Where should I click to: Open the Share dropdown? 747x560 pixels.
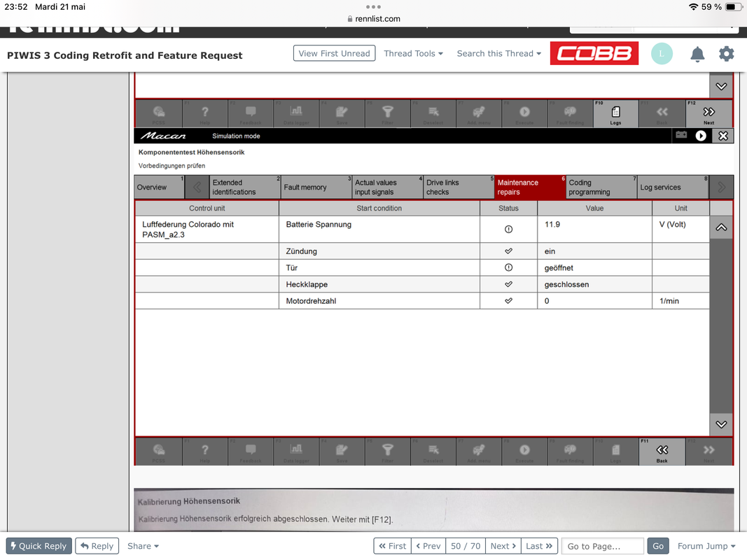[x=143, y=546]
